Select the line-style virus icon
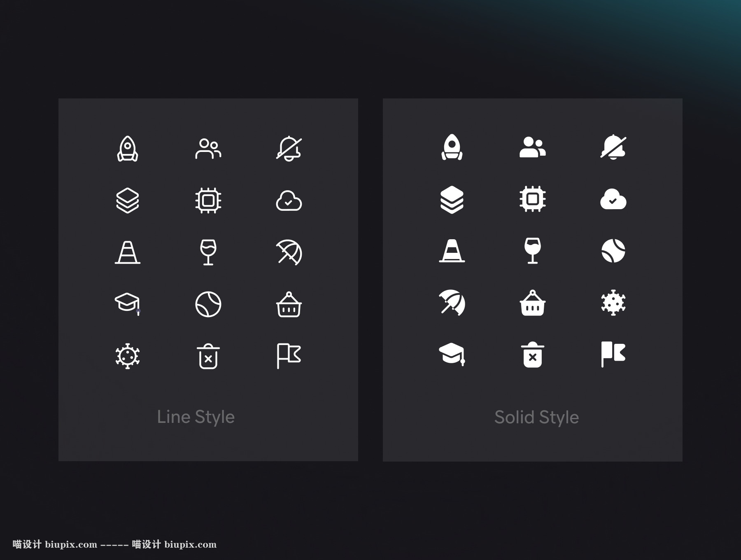 (128, 356)
